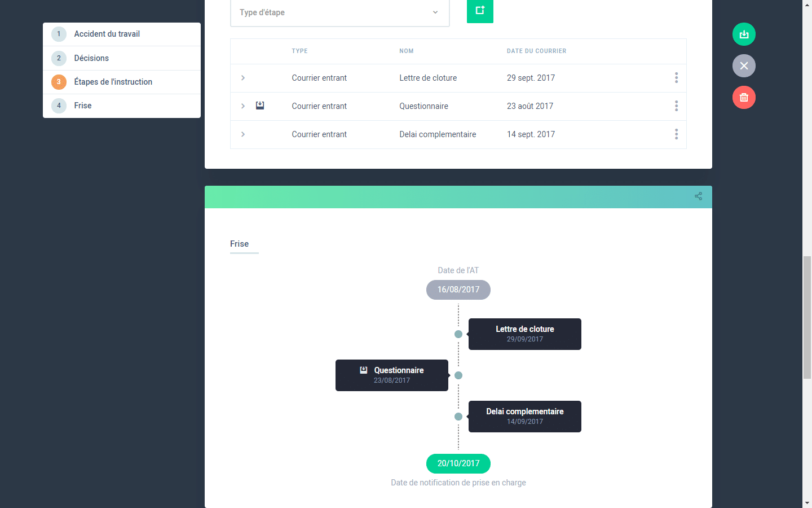Open the Type d'étape dropdown

(x=340, y=13)
